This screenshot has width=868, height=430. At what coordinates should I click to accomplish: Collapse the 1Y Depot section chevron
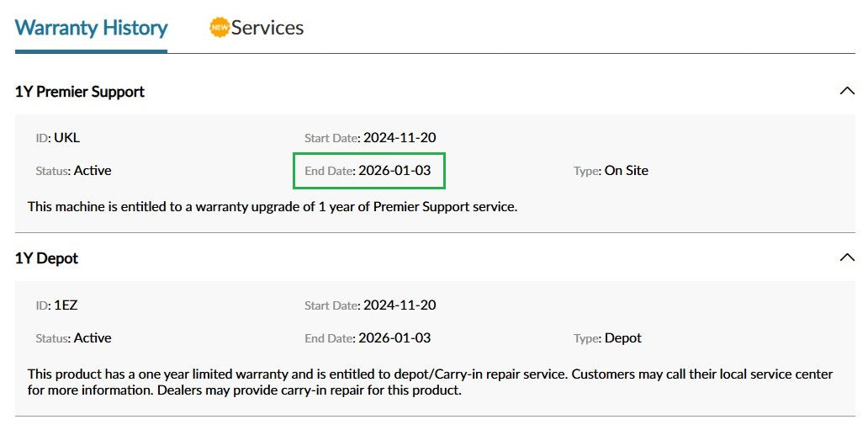click(847, 257)
